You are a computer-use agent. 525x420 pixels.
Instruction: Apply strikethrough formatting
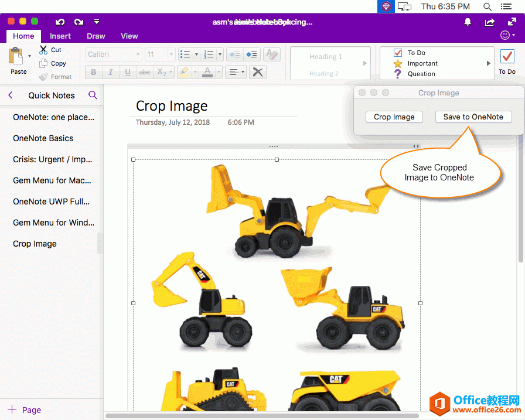pos(144,71)
